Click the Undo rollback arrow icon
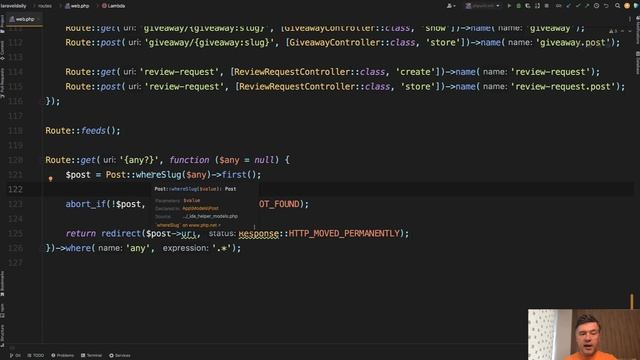Viewport: 640px width, 360px height. point(606,6)
